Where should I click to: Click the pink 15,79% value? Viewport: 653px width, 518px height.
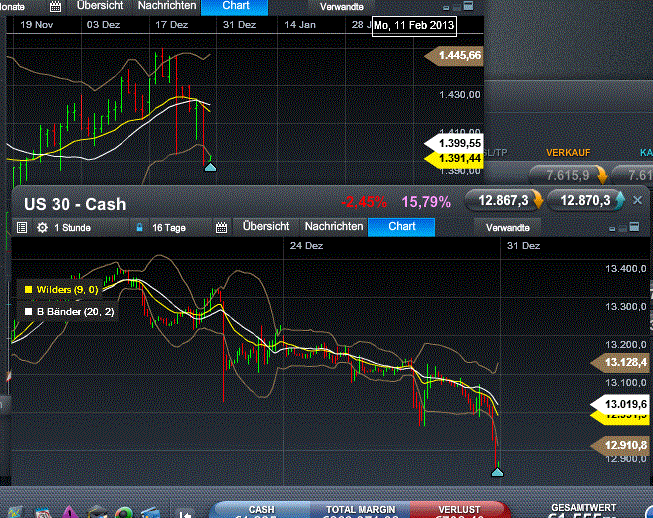[x=426, y=202]
